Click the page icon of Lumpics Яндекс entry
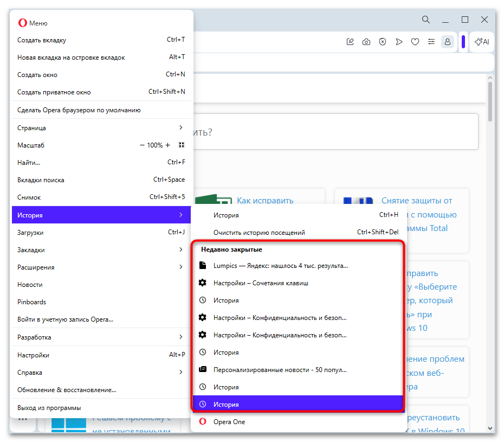The height and width of the screenshot is (442, 504). point(203,265)
